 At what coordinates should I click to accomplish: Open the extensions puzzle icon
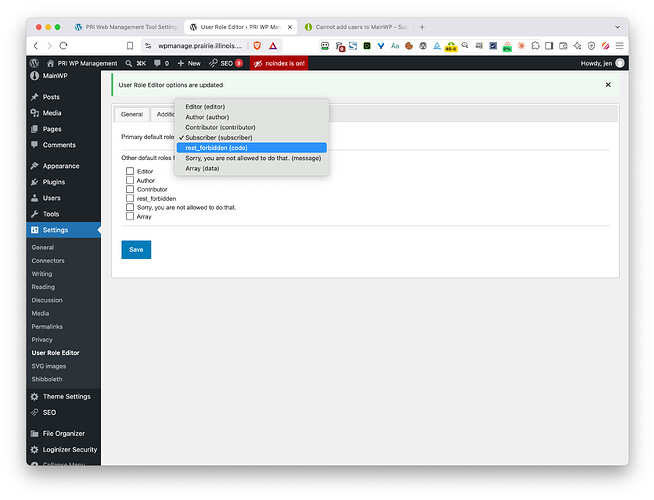[x=535, y=45]
